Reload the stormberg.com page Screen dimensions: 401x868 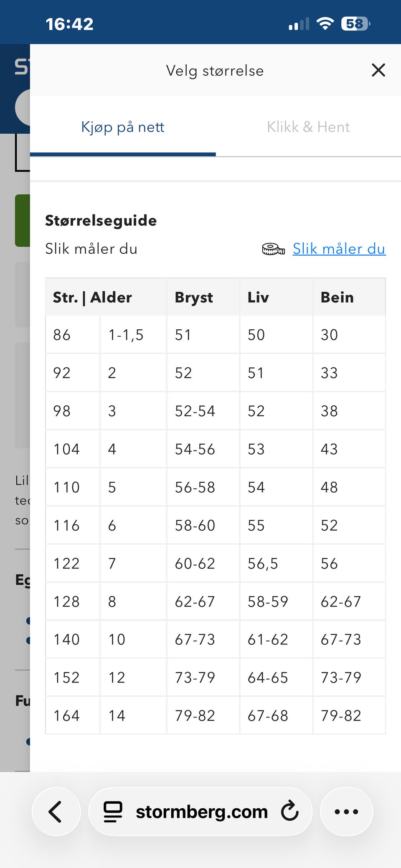(x=290, y=811)
